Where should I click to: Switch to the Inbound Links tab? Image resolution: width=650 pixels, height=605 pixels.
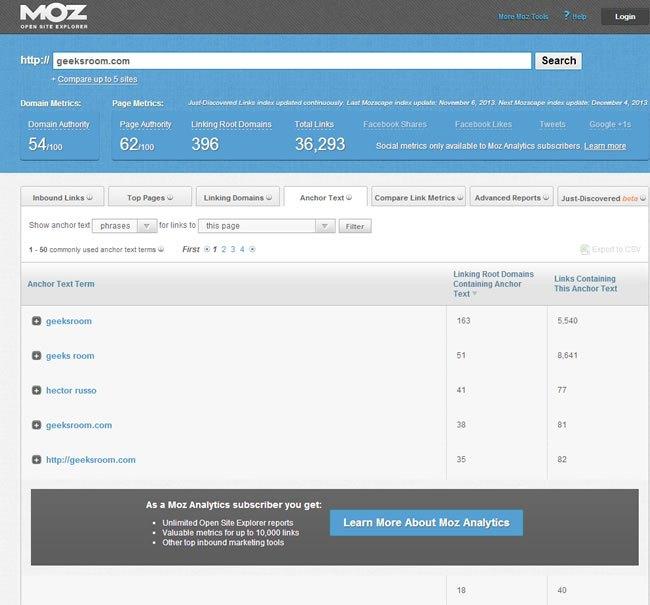coord(62,197)
